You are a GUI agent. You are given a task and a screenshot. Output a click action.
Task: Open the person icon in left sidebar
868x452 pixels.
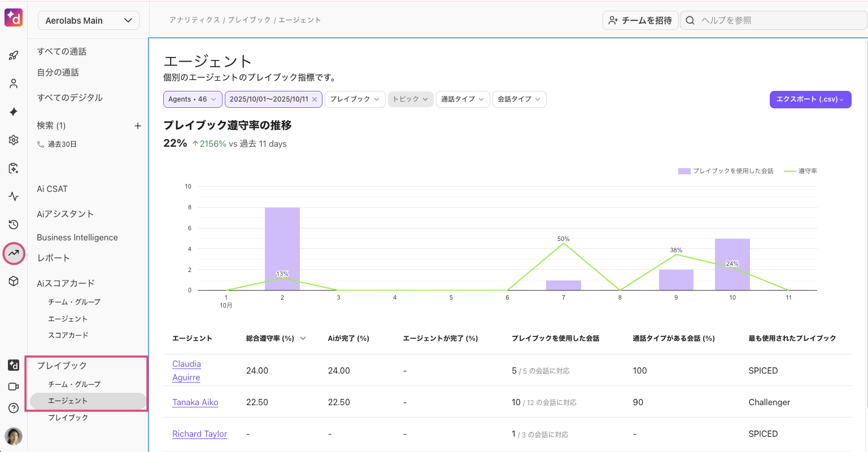[14, 84]
